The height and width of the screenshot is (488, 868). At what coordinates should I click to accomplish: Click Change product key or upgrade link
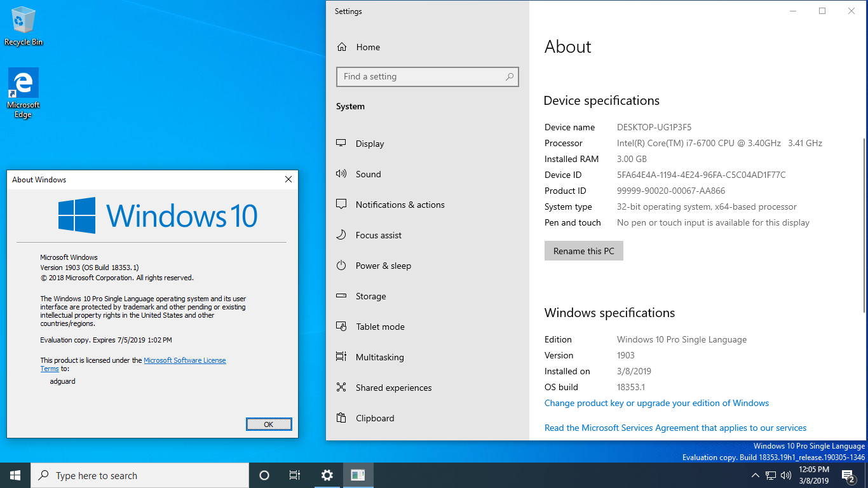[x=656, y=403]
